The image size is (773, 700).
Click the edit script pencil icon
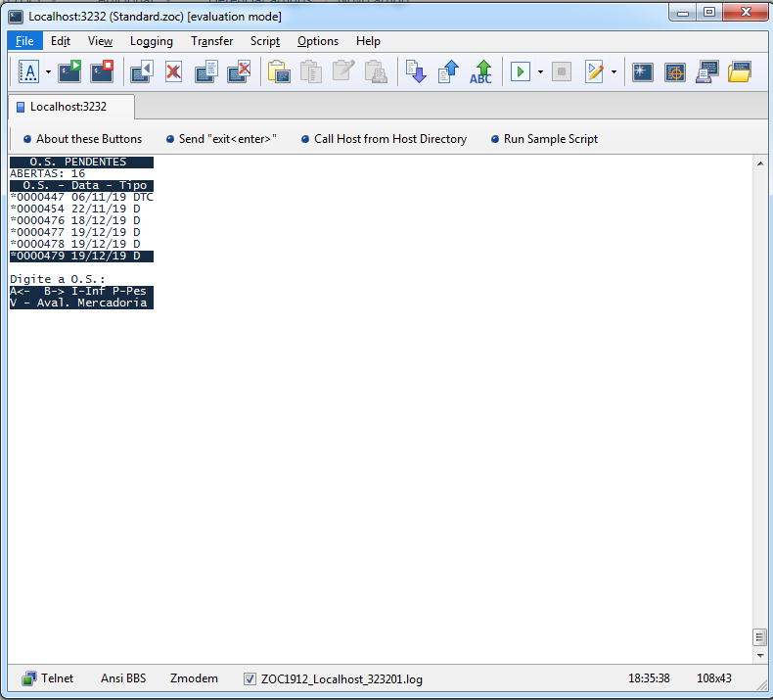click(x=594, y=72)
